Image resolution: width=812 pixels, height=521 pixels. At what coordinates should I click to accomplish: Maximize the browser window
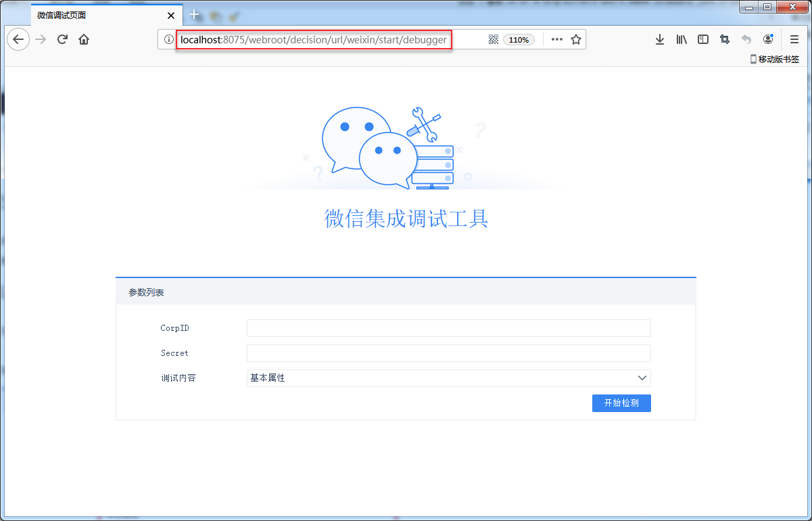pyautogui.click(x=767, y=7)
